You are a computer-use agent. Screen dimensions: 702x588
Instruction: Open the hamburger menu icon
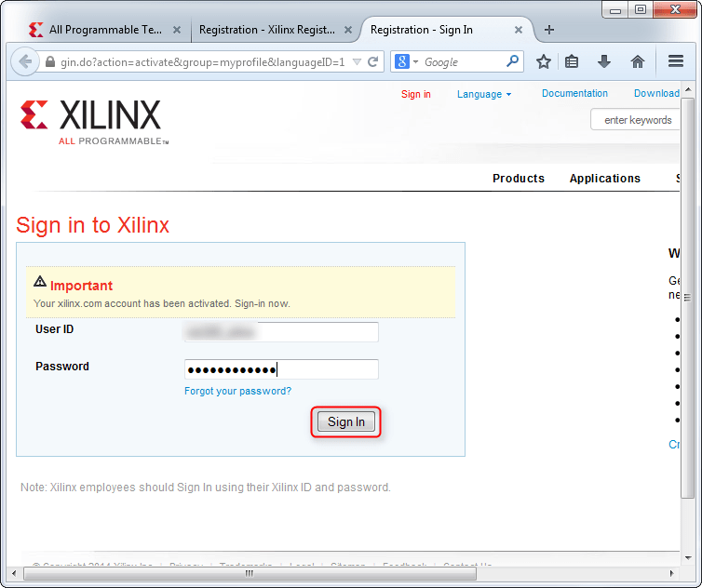tap(676, 62)
